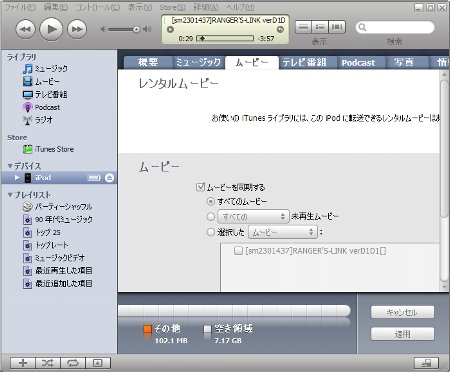Viewport: 450px width, 372px height.
Task: Click the iPod capacity bar
Action: (x=234, y=311)
